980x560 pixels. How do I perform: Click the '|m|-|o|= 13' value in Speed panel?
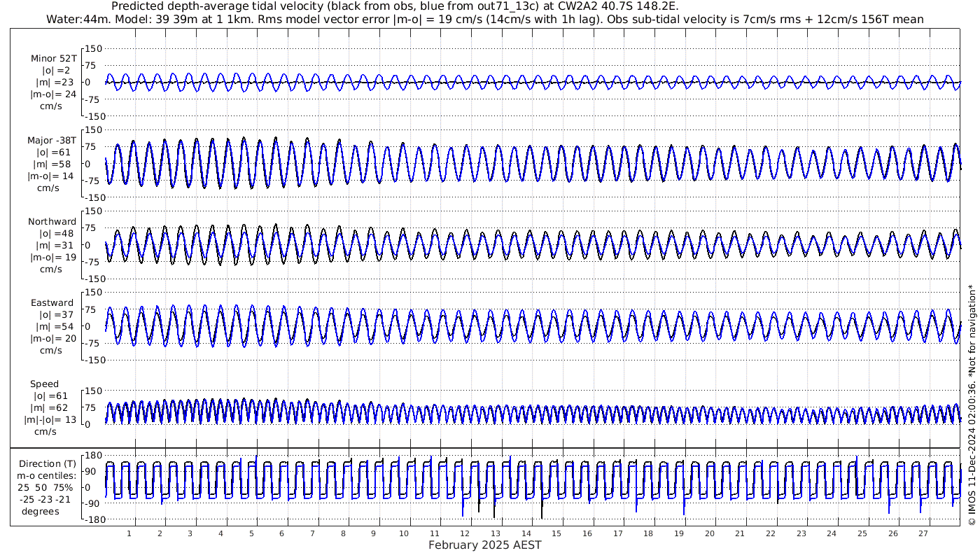[49, 420]
